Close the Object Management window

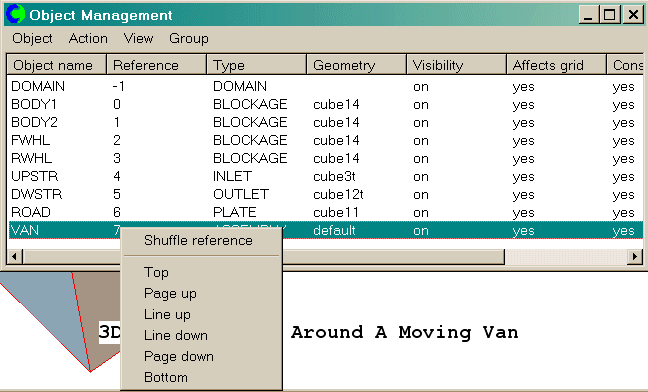coord(633,15)
